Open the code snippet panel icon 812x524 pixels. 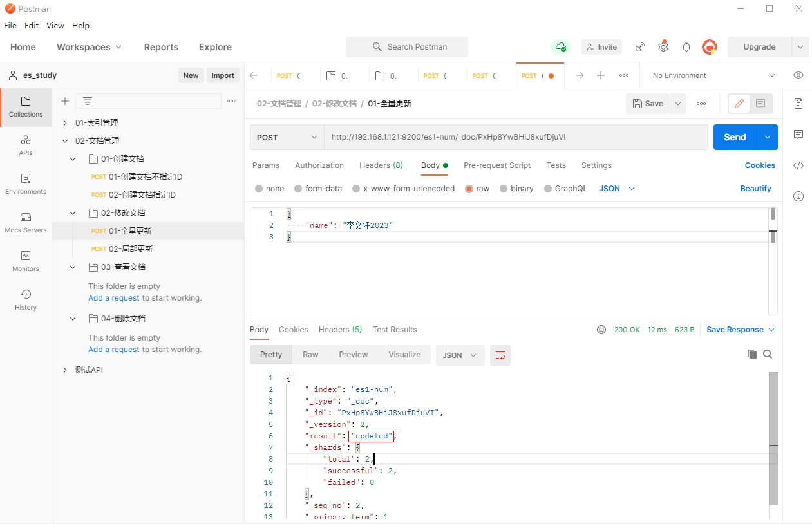coord(798,165)
